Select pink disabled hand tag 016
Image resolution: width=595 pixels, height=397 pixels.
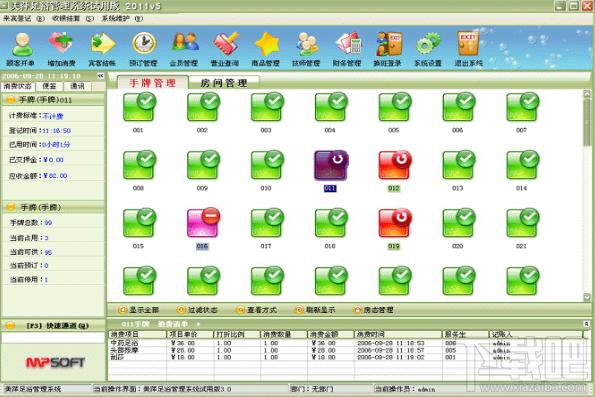click(x=202, y=223)
